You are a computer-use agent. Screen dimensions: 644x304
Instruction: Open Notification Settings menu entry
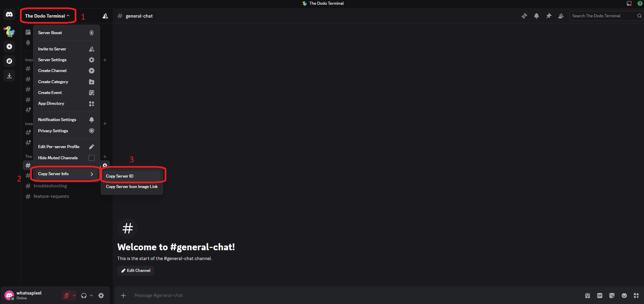point(66,120)
